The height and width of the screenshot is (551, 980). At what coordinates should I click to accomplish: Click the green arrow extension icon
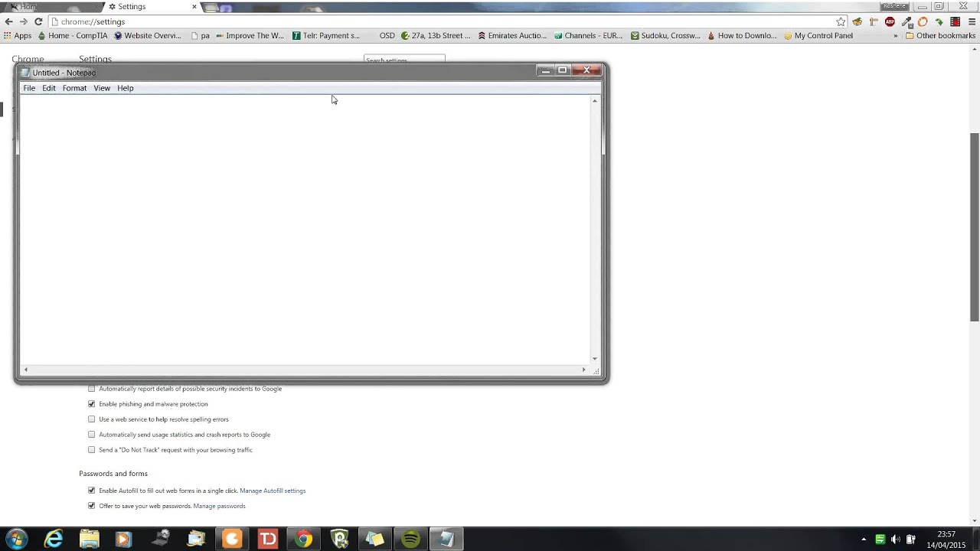[939, 21]
